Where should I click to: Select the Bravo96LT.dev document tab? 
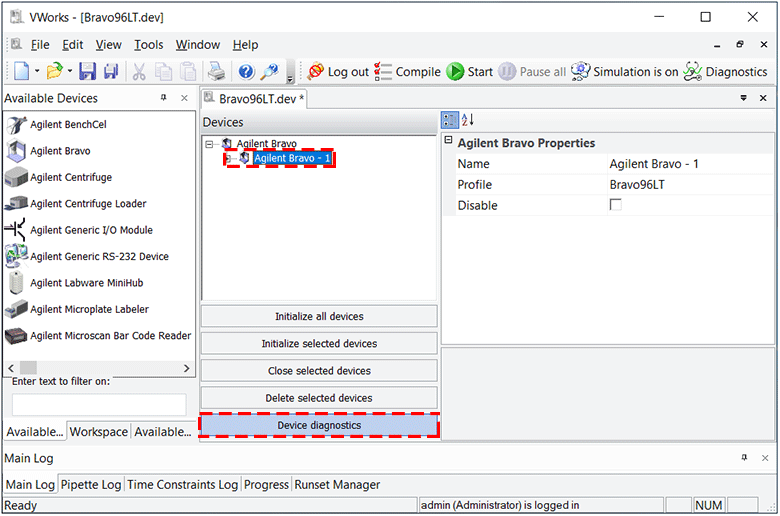[x=254, y=99]
